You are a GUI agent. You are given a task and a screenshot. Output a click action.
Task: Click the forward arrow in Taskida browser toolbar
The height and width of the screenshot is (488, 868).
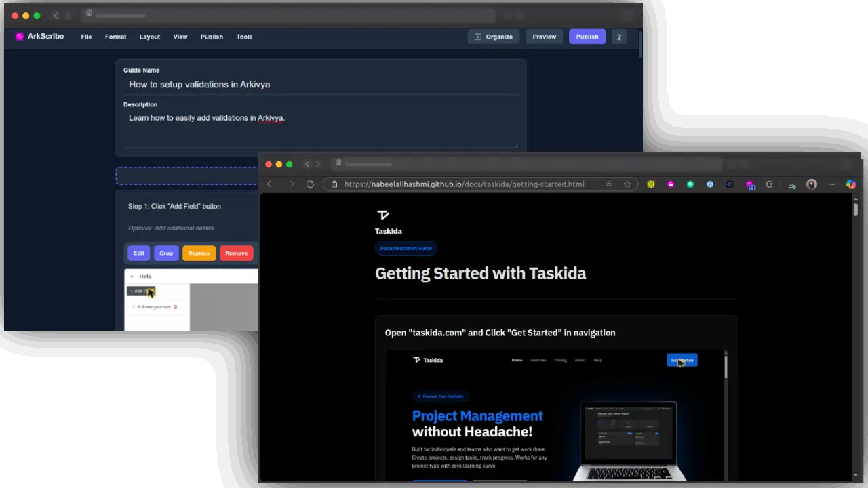coord(290,184)
